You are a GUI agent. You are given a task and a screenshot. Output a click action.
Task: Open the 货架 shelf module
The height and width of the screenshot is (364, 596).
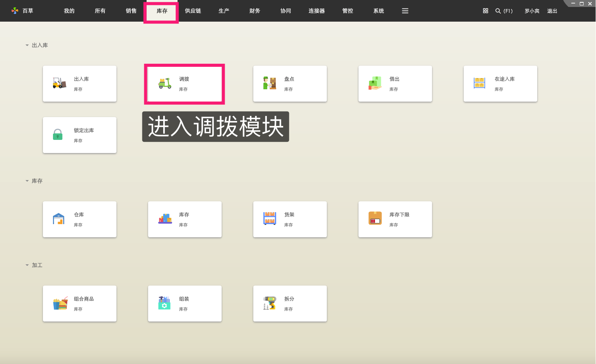point(290,219)
